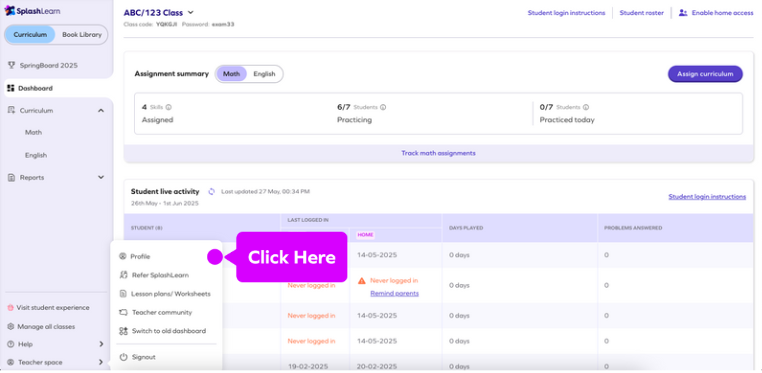Expand the Reports sidebar section
Viewport: 762px width, 373px height.
tap(101, 178)
